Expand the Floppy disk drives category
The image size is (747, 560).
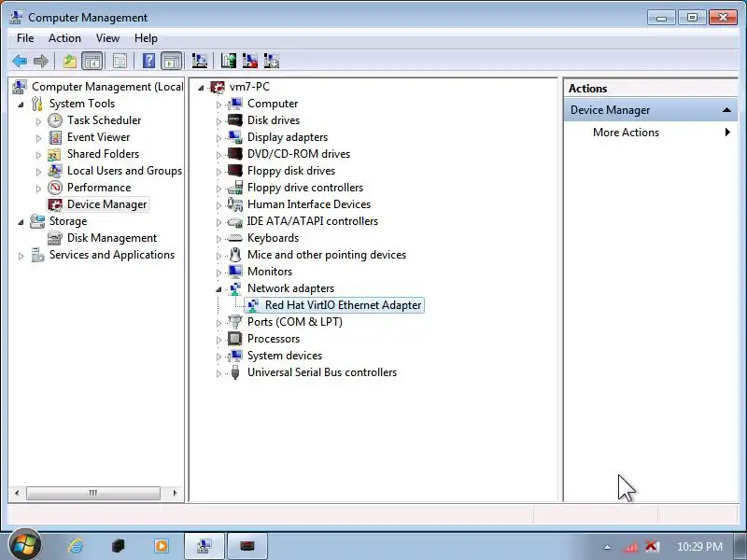[x=218, y=172]
